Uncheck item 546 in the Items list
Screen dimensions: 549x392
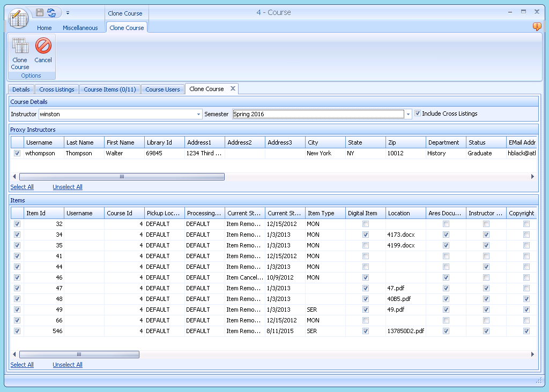click(17, 331)
